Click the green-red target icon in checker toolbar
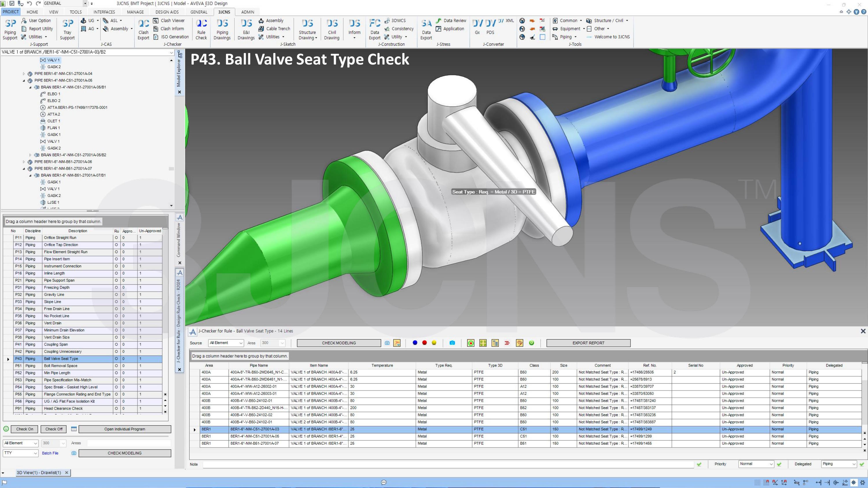 point(471,343)
